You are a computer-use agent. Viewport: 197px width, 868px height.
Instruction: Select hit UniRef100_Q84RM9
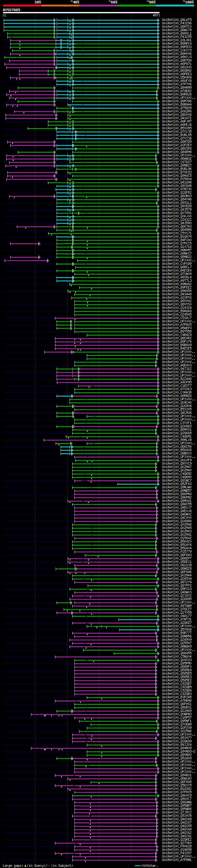tap(177, 88)
